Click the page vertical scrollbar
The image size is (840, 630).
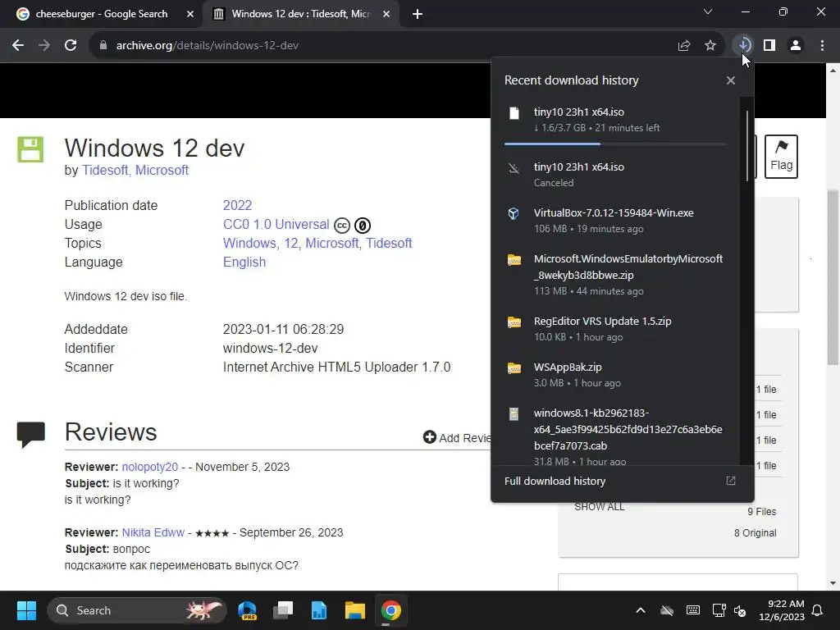[833, 277]
